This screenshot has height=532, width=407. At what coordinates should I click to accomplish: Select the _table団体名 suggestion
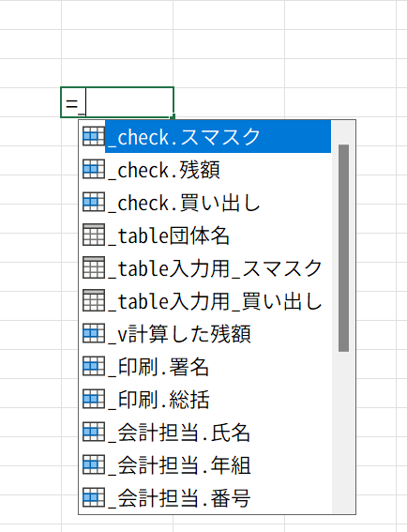[x=205, y=235]
